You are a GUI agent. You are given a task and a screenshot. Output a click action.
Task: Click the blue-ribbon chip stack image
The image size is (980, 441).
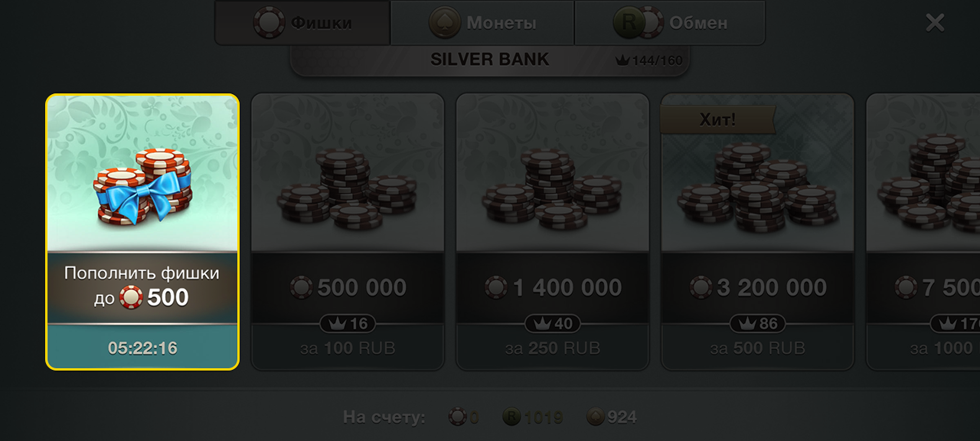143,187
